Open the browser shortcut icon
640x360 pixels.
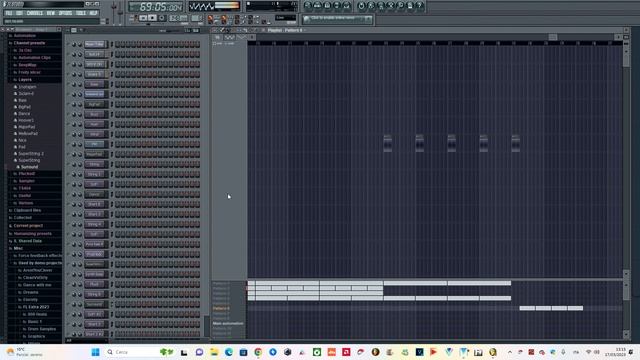[x=337, y=6]
